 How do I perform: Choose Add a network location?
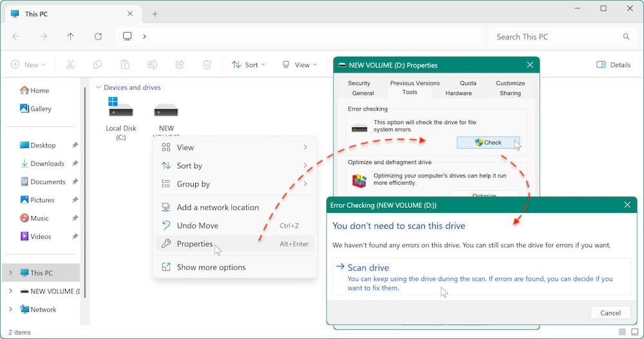pos(235,207)
